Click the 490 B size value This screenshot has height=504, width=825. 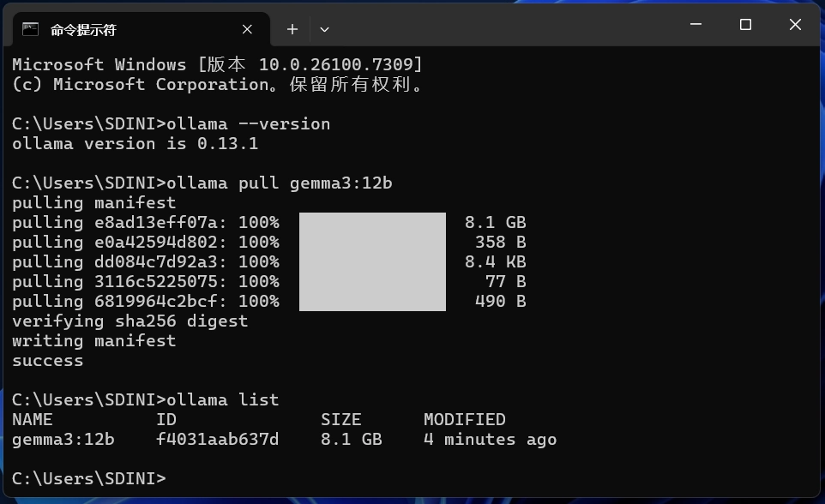[500, 302]
